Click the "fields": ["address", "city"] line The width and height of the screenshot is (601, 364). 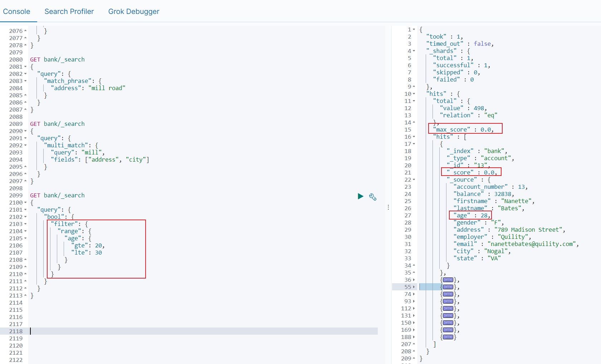[100, 159]
